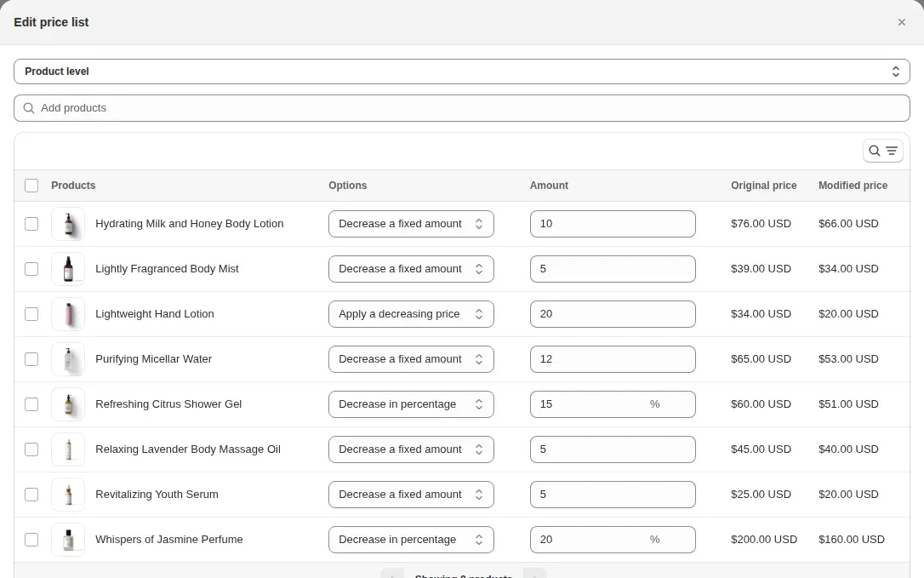Viewport: 924px width, 578px height.
Task: Click amount field for Hydrating Milk Body Lotion
Action: [613, 224]
